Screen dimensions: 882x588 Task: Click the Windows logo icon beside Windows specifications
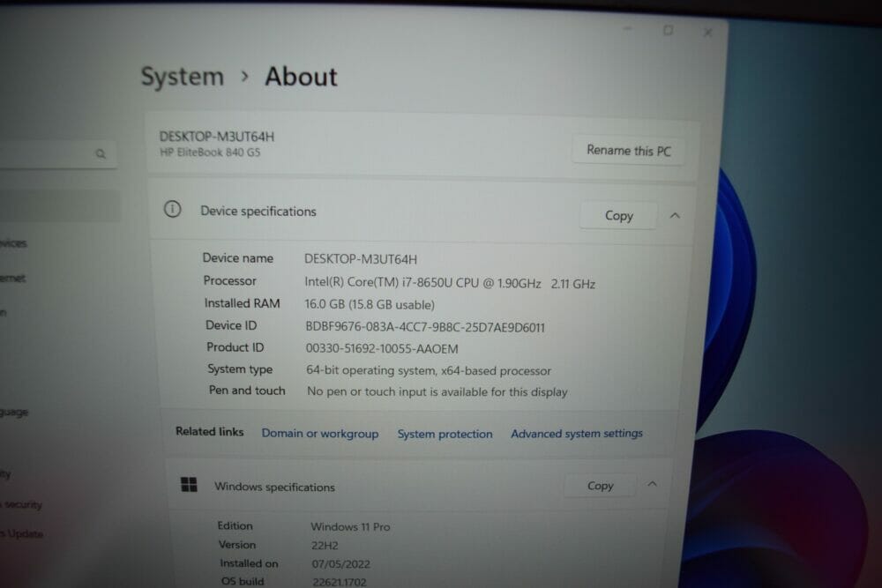189,485
